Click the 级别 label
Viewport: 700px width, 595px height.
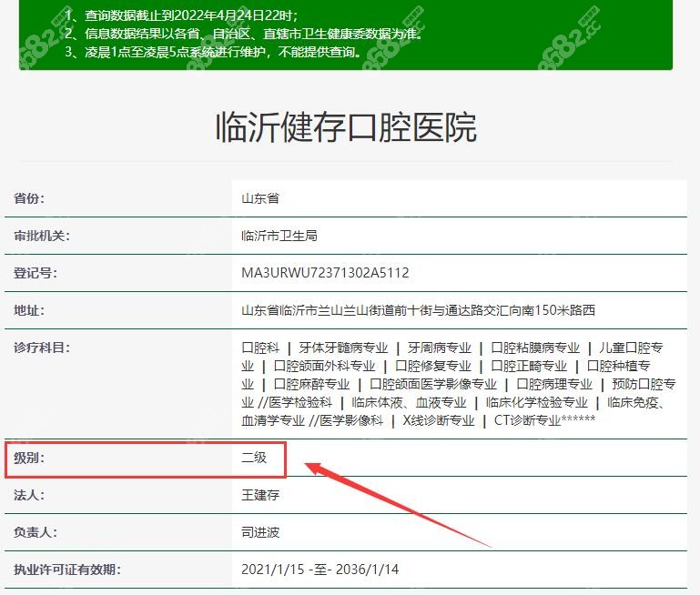[x=29, y=458]
